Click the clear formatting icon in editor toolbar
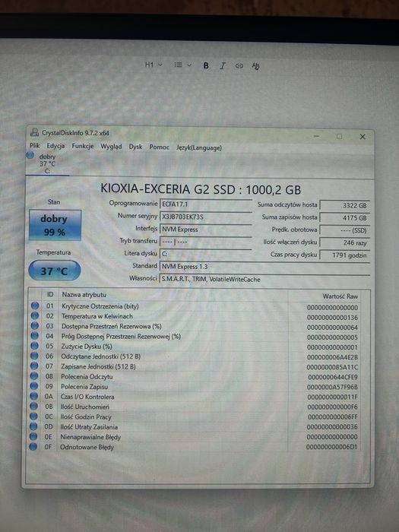Screen dimensions: 399x532 click(256, 66)
